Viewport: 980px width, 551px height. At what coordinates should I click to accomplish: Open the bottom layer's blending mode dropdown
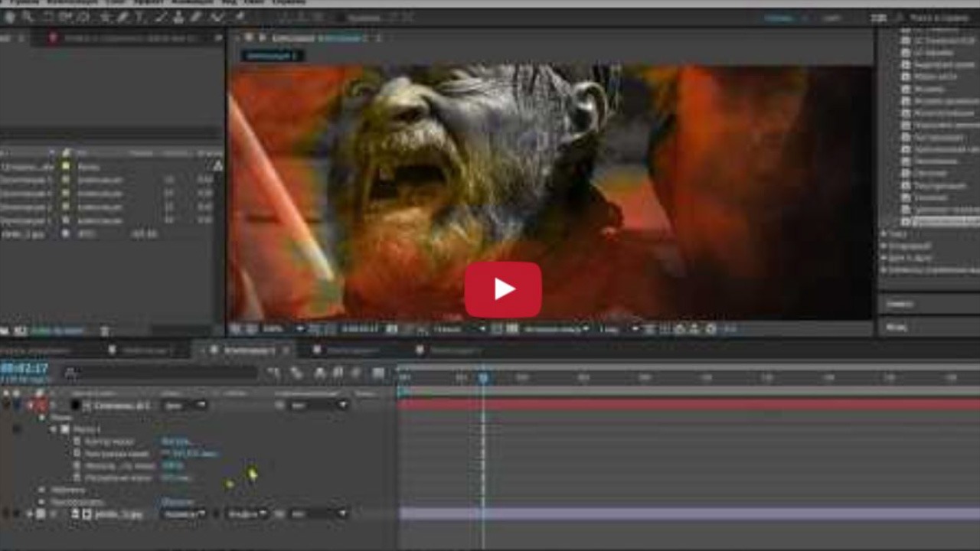184,514
